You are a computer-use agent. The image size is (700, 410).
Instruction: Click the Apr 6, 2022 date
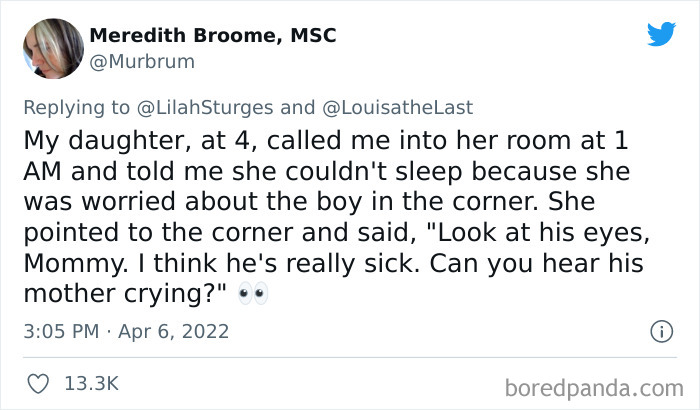[177, 330]
